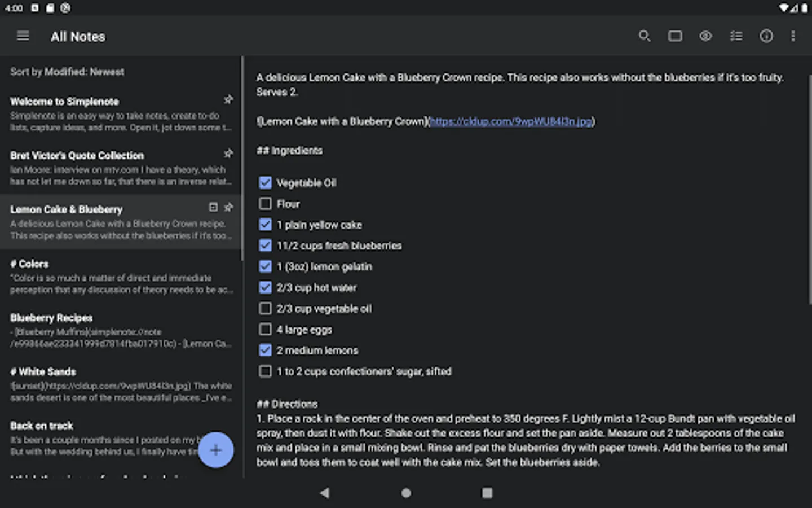Uncheck the Vegetable Oil checkbox
Viewport: 812px width, 508px height.
click(265, 183)
